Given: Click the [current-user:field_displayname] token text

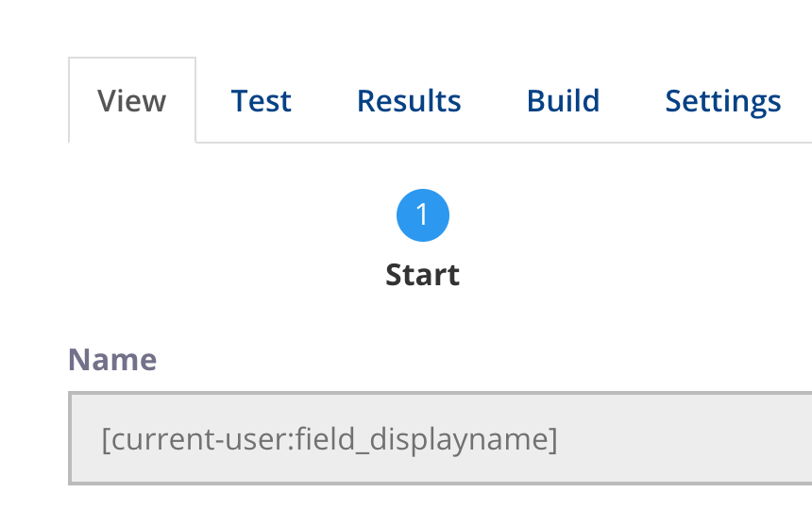Looking at the screenshot, I should [330, 439].
